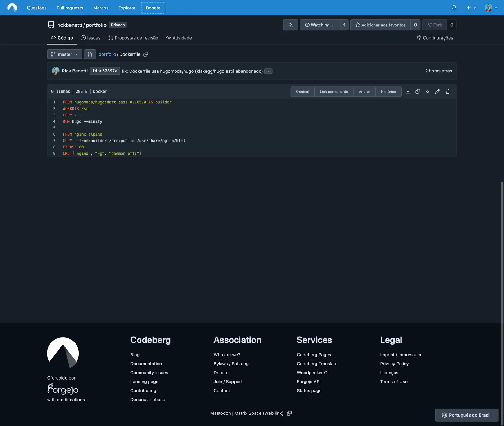Open the Português do Brasil language selector
This screenshot has height=426, width=504.
[x=467, y=415]
